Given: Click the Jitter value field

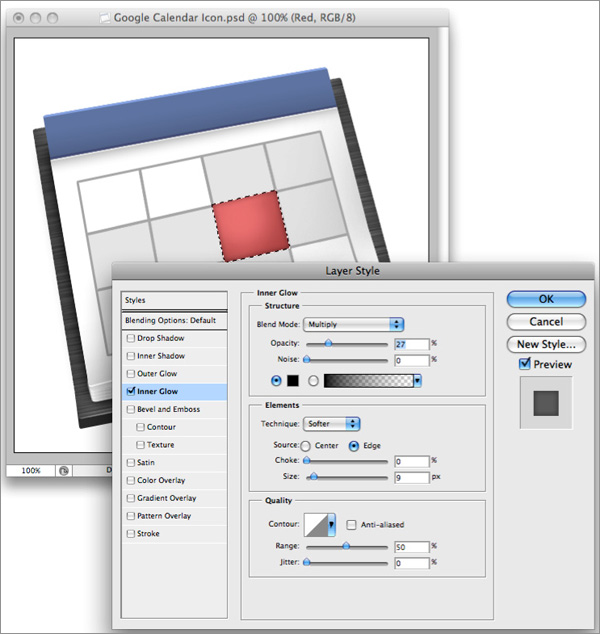Looking at the screenshot, I should coord(412,563).
